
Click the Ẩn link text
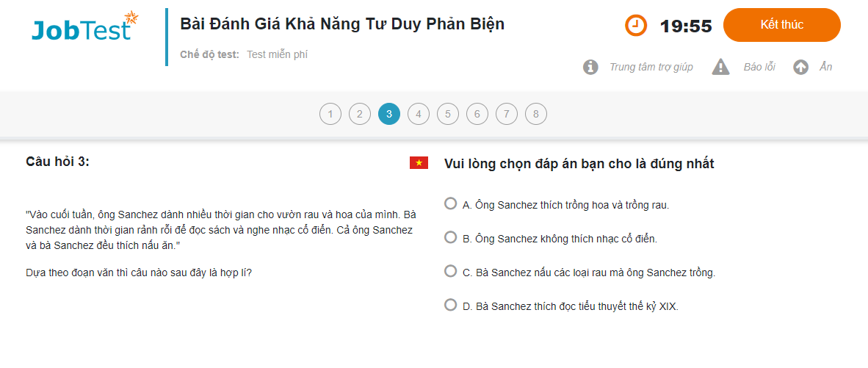(826, 68)
